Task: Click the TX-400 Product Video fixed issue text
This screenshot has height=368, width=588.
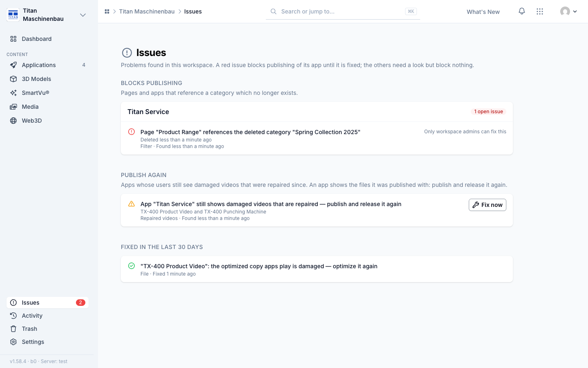Action: pos(259,266)
